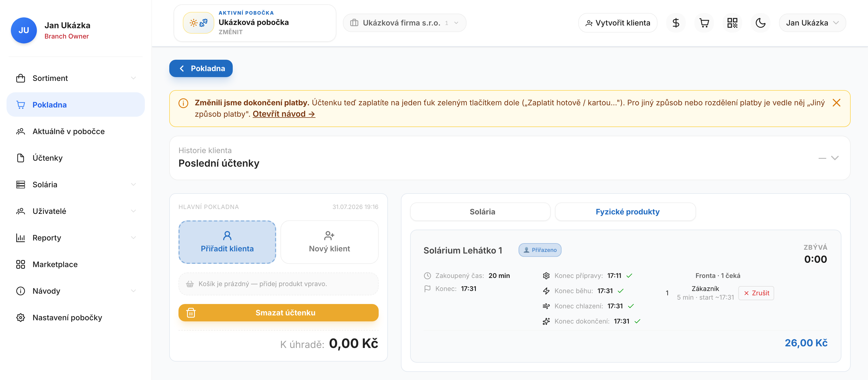
Task: Open the shopping cart icon in header
Action: click(704, 23)
